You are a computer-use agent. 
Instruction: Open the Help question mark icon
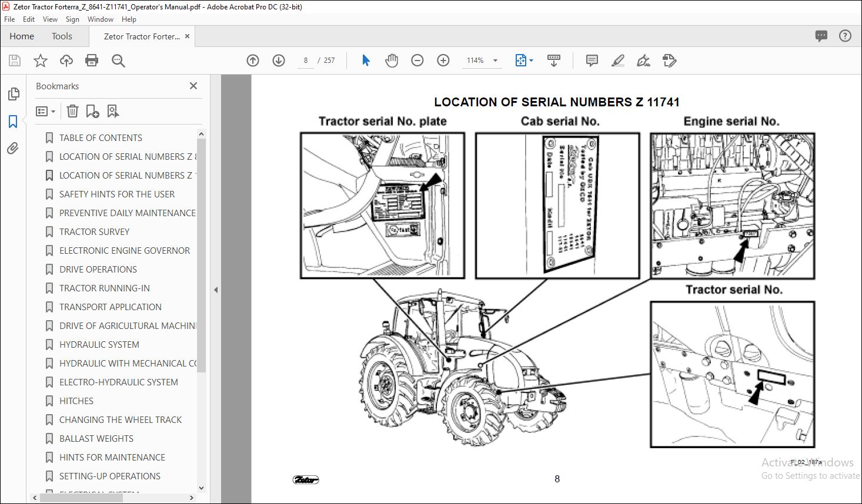[x=845, y=36]
